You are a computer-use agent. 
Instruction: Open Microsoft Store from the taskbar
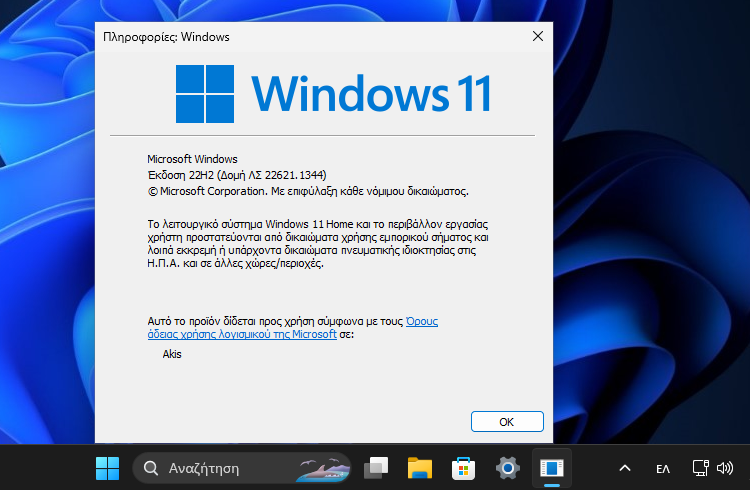point(463,468)
